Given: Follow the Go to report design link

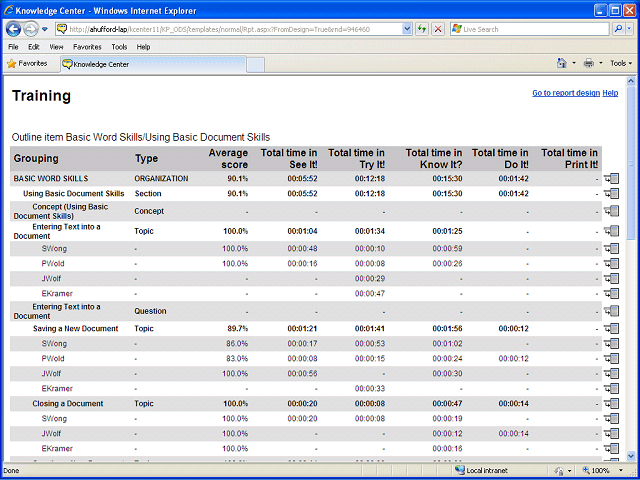Looking at the screenshot, I should tap(566, 93).
